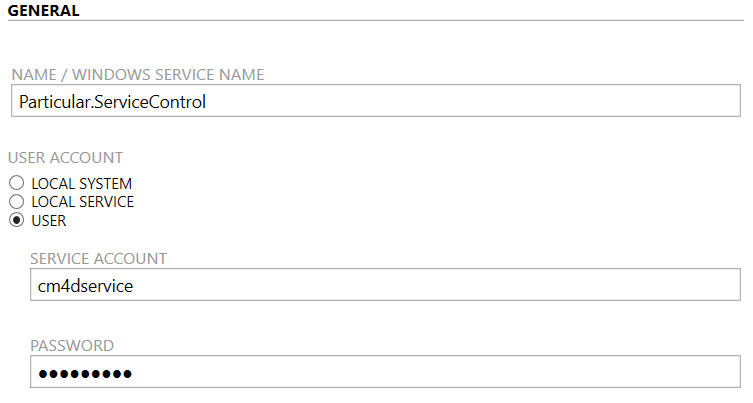Click the Particular.ServiceControl text in name field
Viewport: 753px width, 403px height.
pyautogui.click(x=112, y=101)
